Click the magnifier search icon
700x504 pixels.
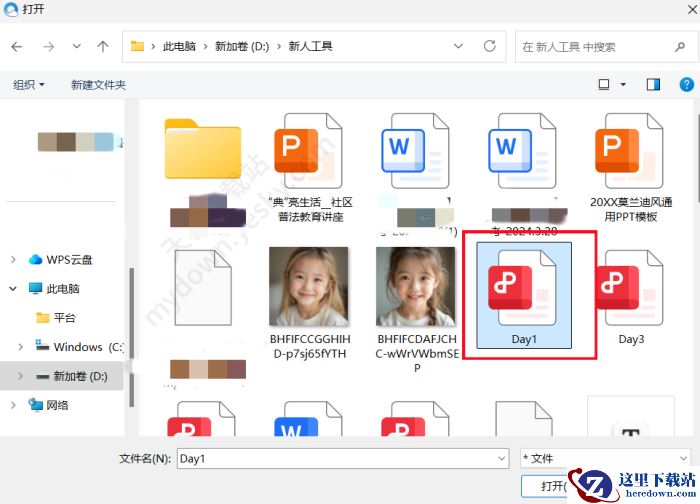[x=680, y=46]
